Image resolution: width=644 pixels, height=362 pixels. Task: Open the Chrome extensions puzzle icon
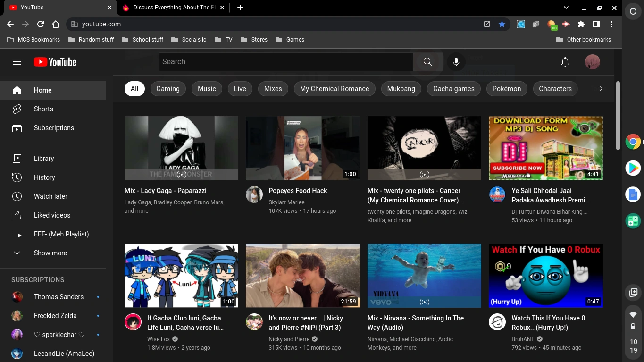pos(581,24)
